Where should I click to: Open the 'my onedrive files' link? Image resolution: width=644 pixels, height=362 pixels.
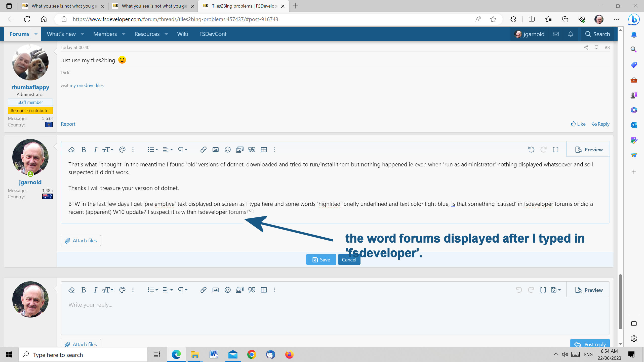pos(87,85)
